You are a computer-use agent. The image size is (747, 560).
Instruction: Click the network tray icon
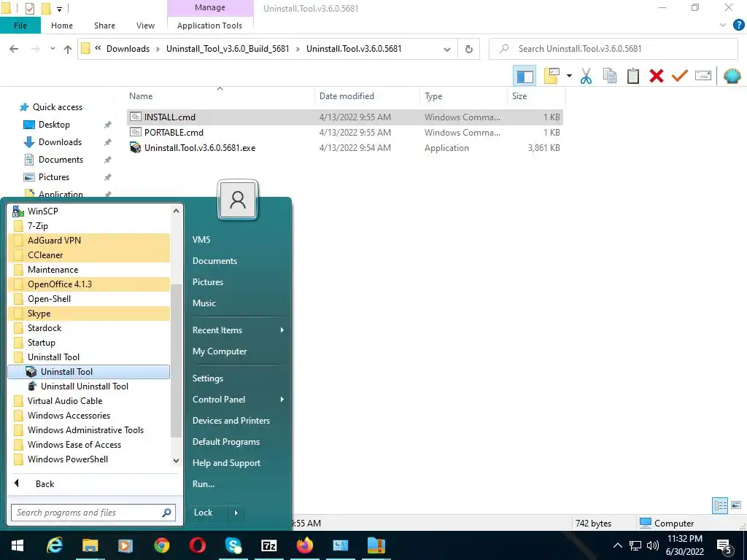(x=635, y=545)
